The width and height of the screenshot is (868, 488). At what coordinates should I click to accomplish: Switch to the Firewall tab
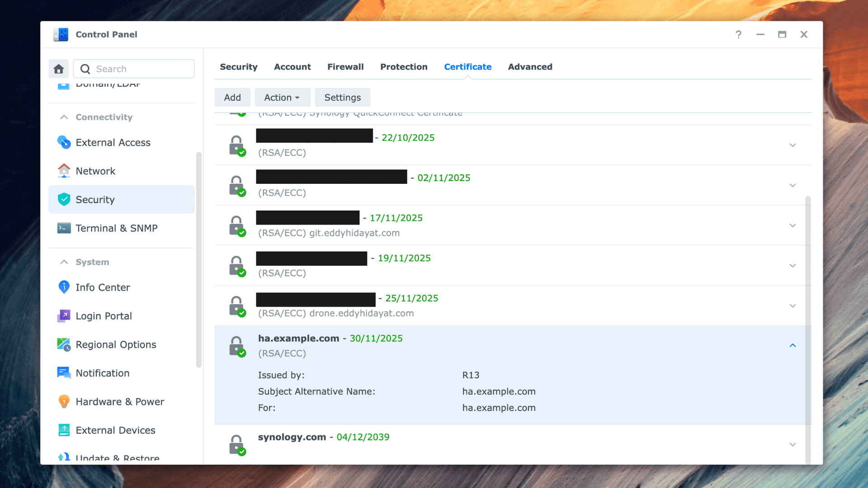345,67
